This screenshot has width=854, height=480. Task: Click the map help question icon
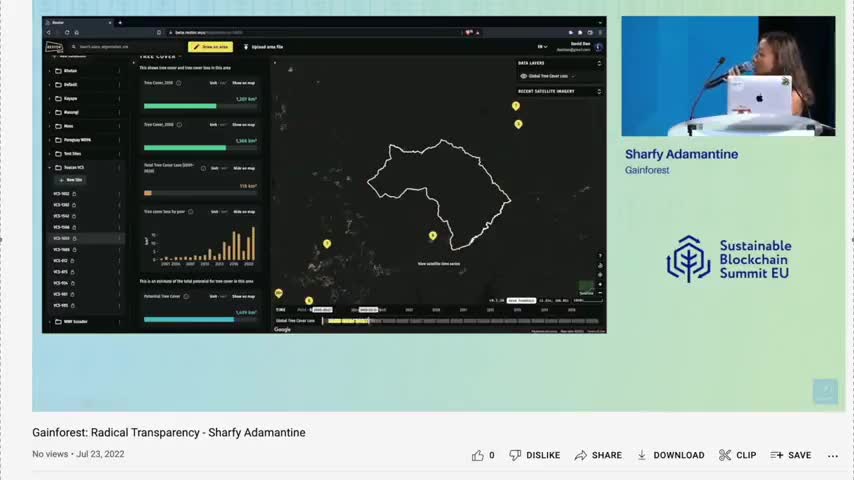(600, 256)
